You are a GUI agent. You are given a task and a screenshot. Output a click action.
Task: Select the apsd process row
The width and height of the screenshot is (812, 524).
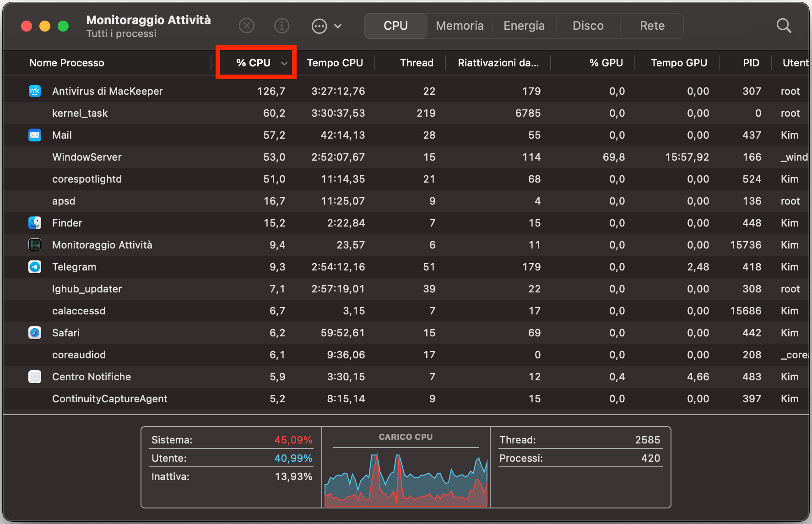coord(406,201)
